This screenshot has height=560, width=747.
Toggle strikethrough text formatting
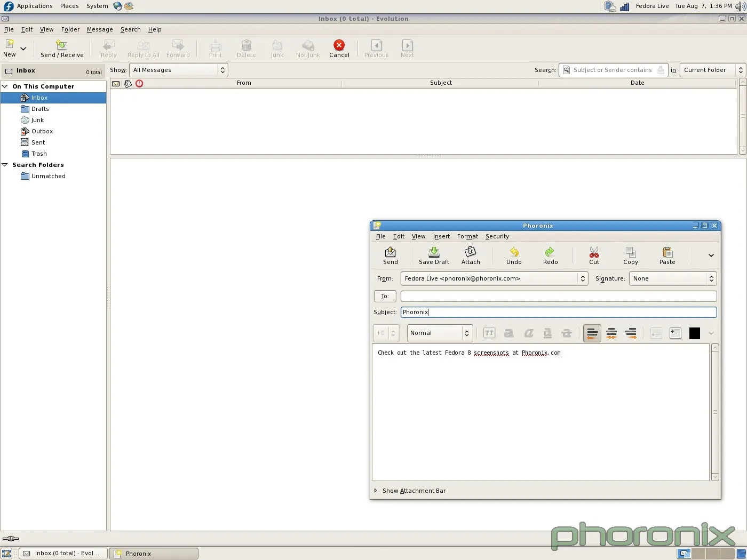(x=567, y=333)
